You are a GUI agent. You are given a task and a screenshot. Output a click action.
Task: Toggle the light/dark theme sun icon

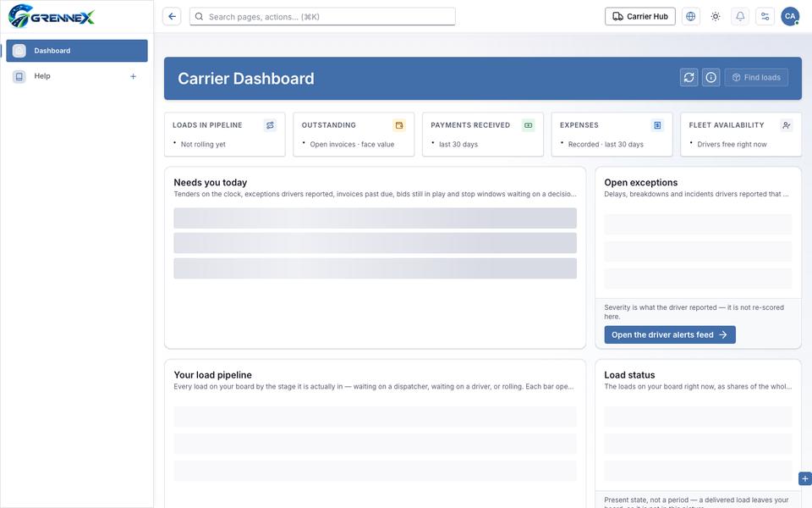click(x=716, y=17)
